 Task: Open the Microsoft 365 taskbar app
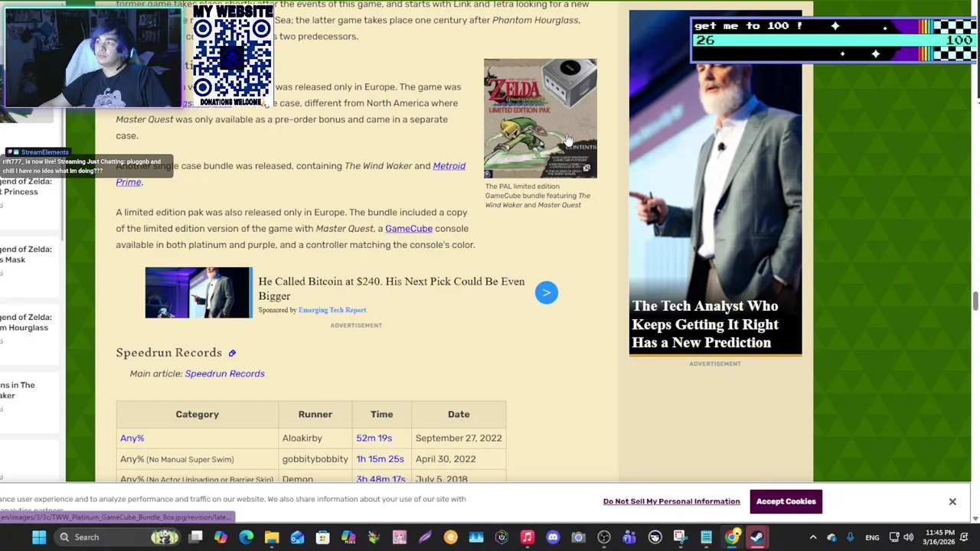[348, 537]
